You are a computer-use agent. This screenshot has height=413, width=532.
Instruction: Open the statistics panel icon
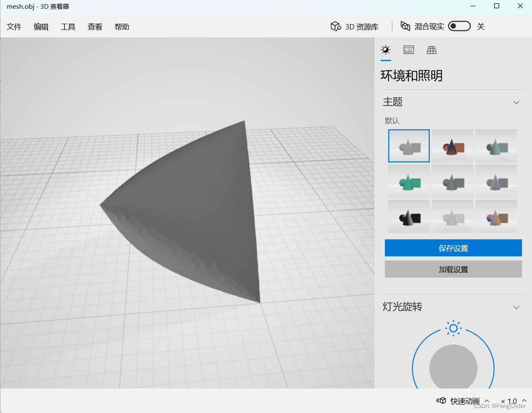408,50
